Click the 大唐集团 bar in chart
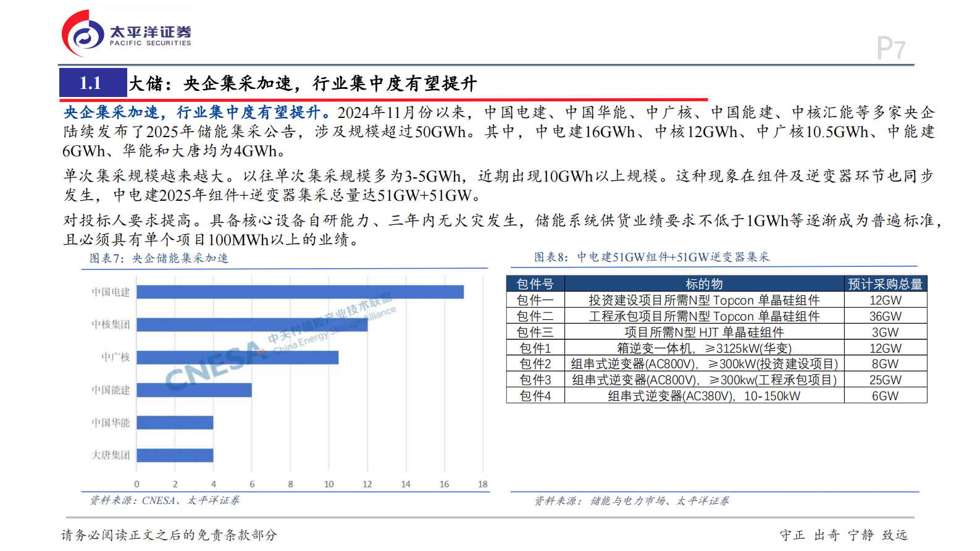This screenshot has height=551, width=980. click(175, 455)
